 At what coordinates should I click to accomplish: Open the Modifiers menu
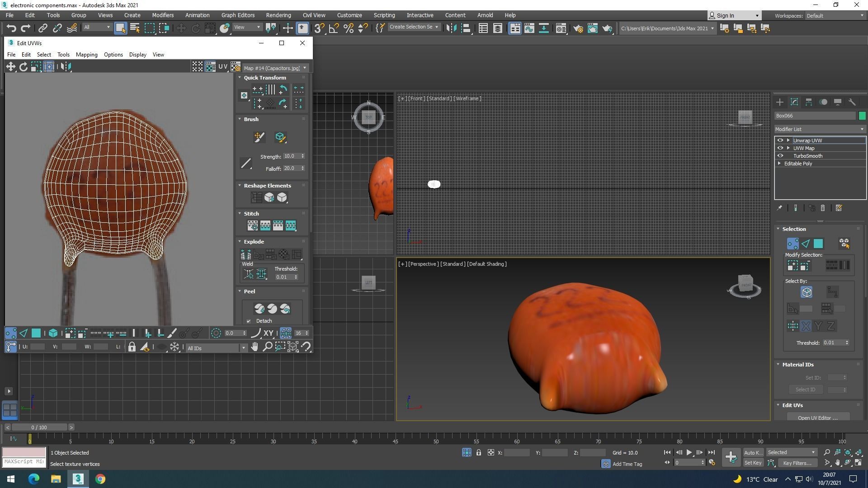pos(163,15)
